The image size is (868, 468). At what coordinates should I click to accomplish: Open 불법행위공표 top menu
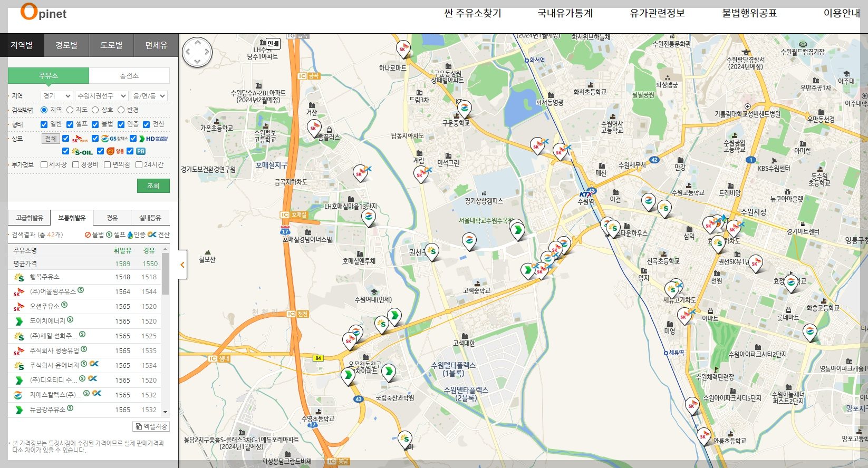(749, 13)
